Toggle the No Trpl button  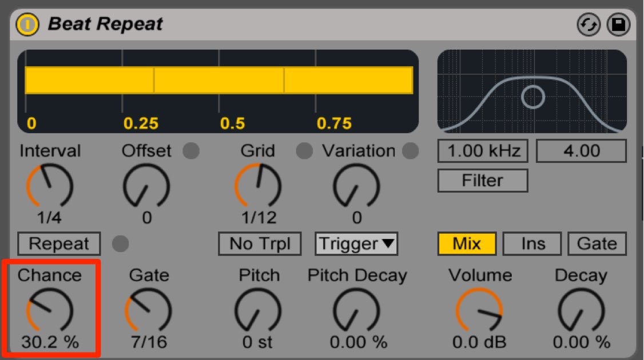click(260, 244)
